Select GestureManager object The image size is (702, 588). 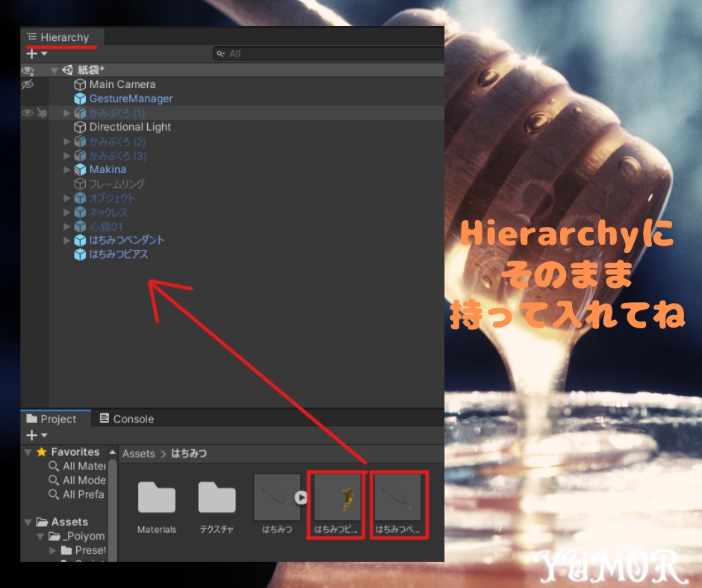point(131,98)
